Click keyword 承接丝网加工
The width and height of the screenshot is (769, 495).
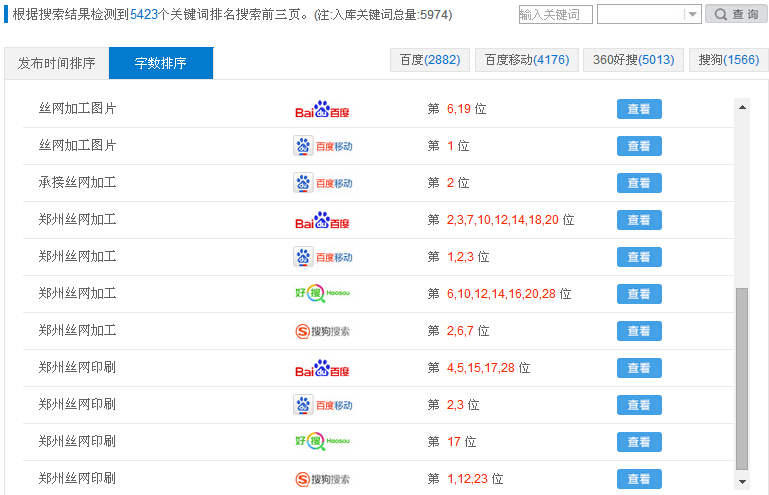(77, 182)
